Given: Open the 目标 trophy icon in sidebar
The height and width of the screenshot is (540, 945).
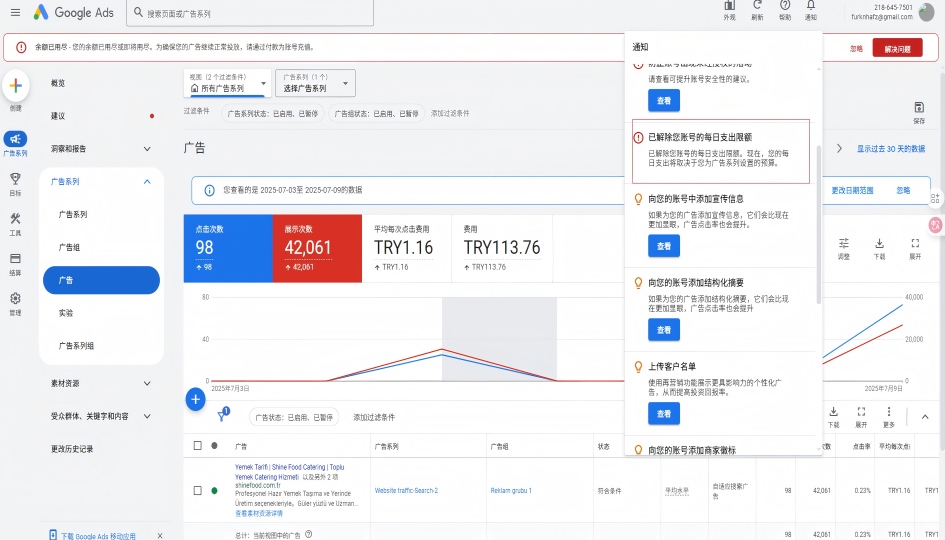Looking at the screenshot, I should click(x=15, y=179).
